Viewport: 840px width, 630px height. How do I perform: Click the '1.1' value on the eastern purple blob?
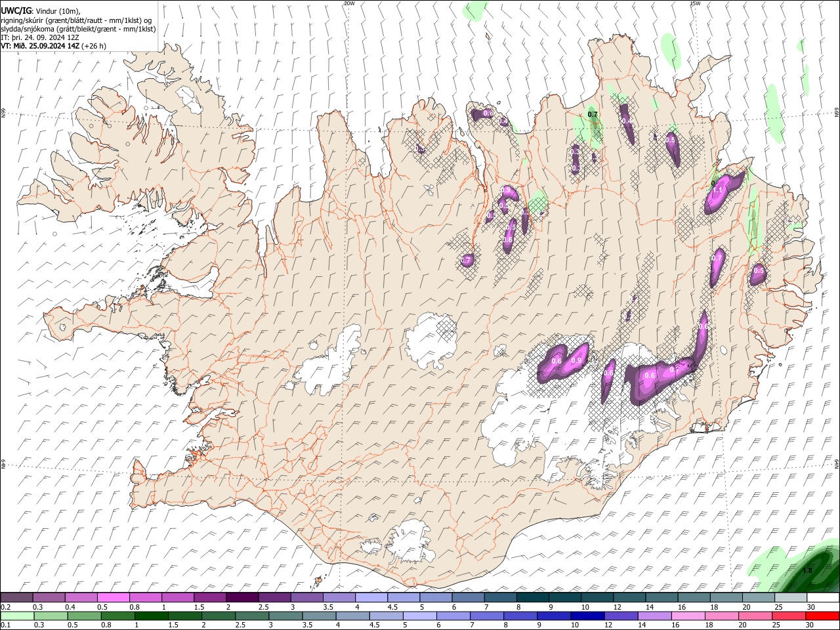[717, 190]
